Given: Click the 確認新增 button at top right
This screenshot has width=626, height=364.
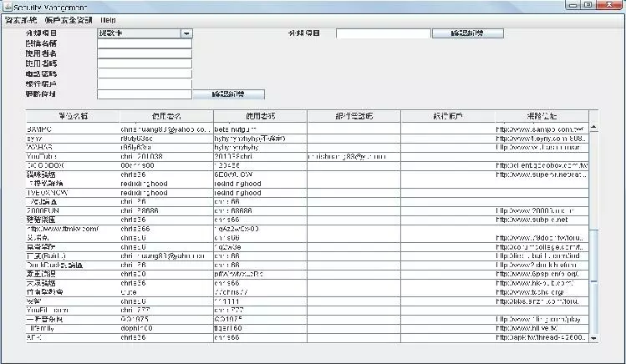Looking at the screenshot, I should 467,33.
